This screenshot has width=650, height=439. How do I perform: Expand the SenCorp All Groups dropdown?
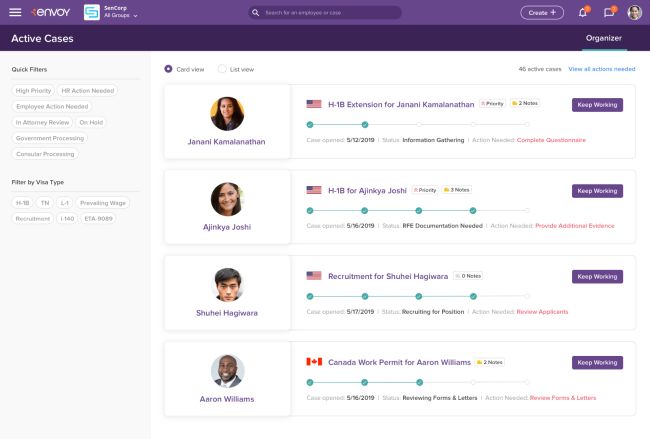coord(121,13)
